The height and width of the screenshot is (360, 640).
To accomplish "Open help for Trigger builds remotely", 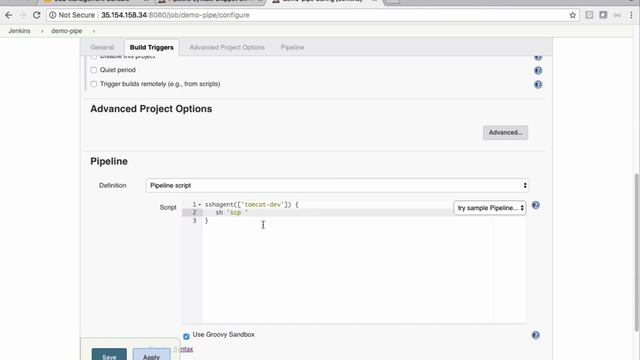I will pyautogui.click(x=538, y=84).
